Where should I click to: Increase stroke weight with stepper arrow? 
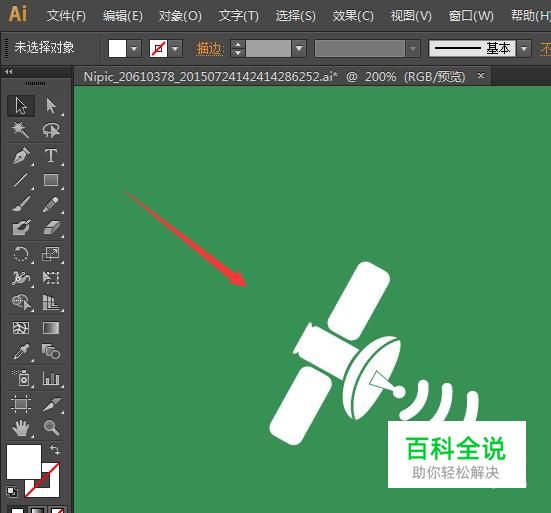[238, 44]
